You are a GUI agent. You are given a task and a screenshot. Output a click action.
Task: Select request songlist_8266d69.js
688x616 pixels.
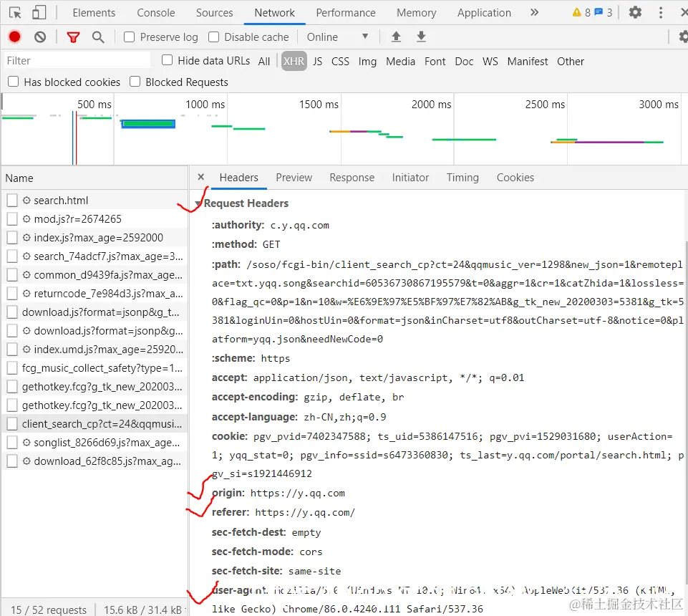coord(95,443)
